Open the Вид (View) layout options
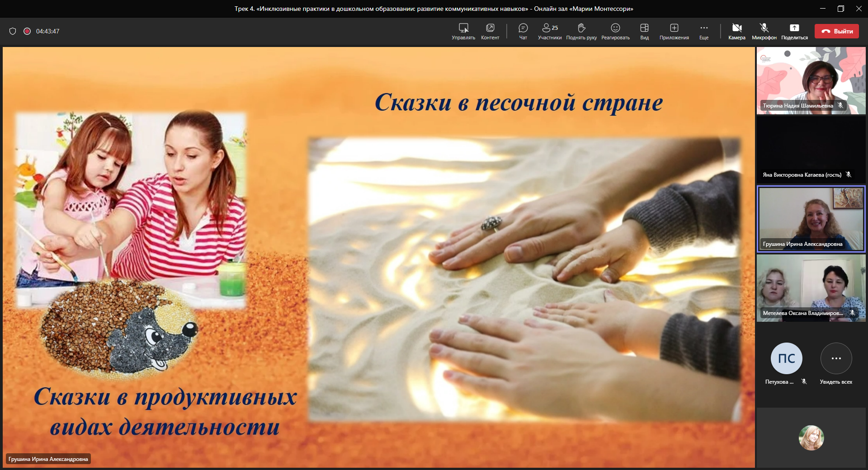This screenshot has width=868, height=470. pyautogui.click(x=644, y=28)
